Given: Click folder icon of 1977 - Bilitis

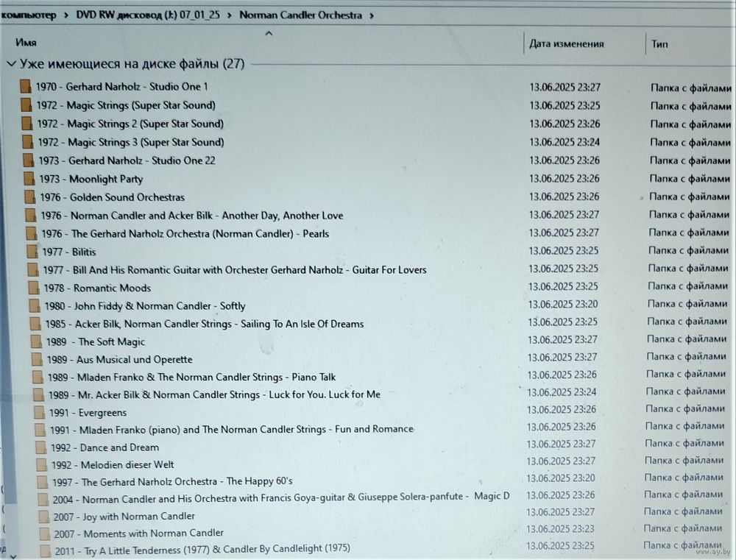Looking at the screenshot, I should (32, 252).
